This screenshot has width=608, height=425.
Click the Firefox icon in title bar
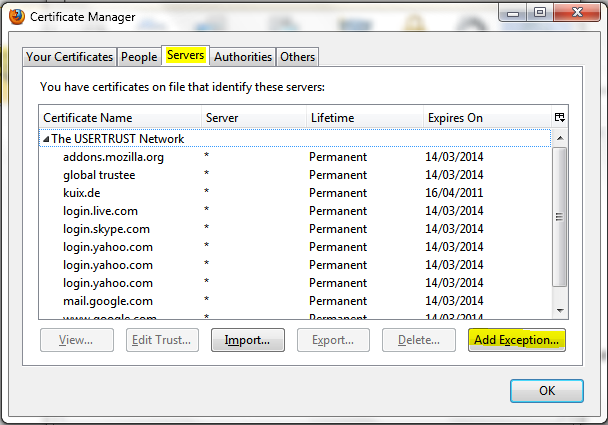[x=17, y=17]
